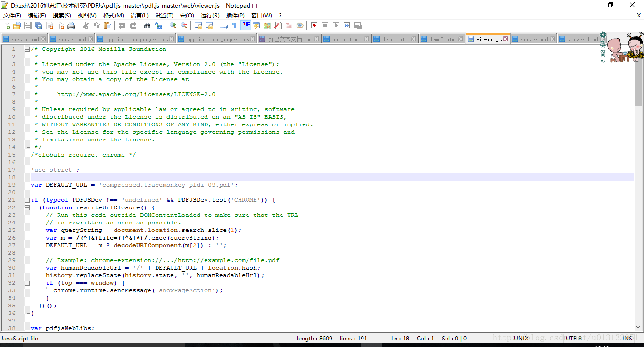Image resolution: width=644 pixels, height=347 pixels.
Task: Click the Save file toolbar icon
Action: [x=28, y=25]
